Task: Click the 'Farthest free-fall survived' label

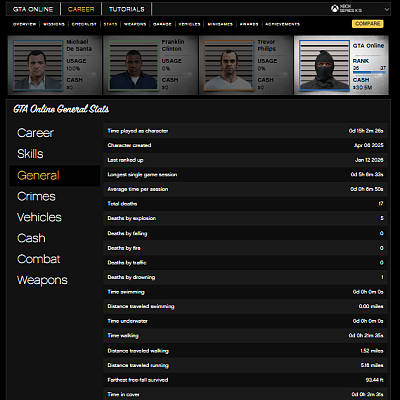Action: (138, 380)
